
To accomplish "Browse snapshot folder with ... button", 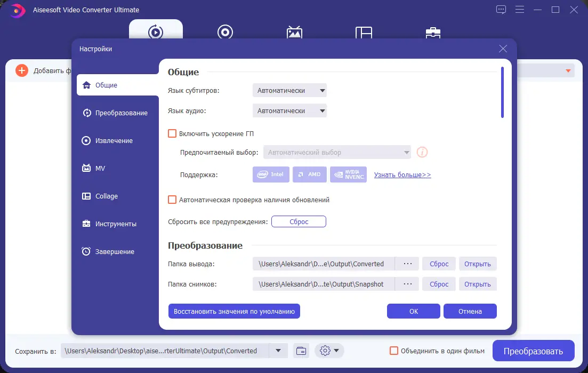I will (x=408, y=284).
